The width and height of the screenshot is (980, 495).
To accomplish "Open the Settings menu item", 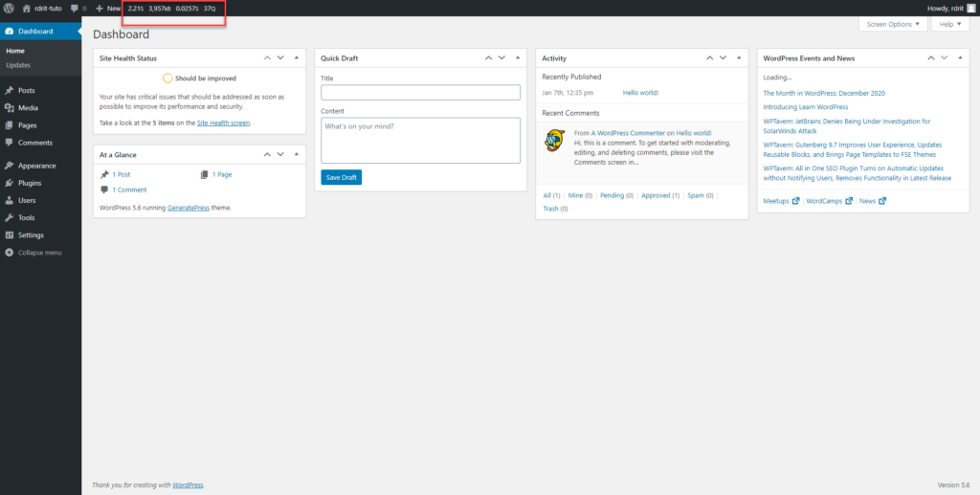I will 31,235.
